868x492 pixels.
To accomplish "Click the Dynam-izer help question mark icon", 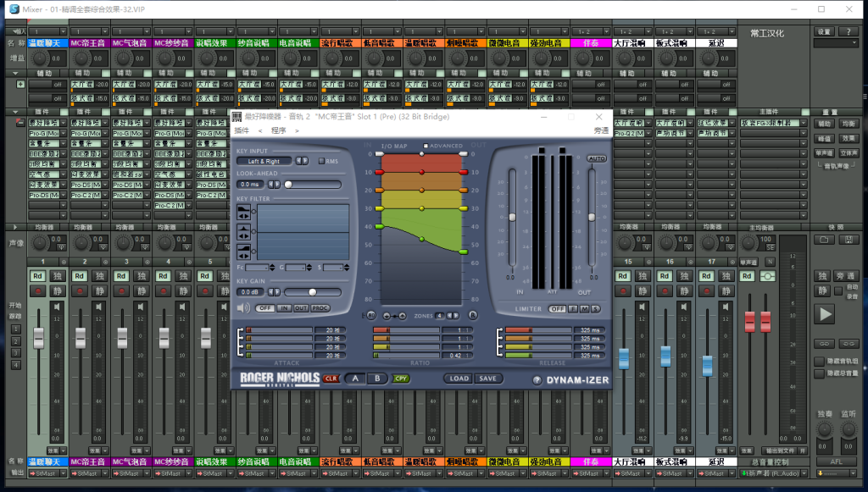I will pos(536,380).
